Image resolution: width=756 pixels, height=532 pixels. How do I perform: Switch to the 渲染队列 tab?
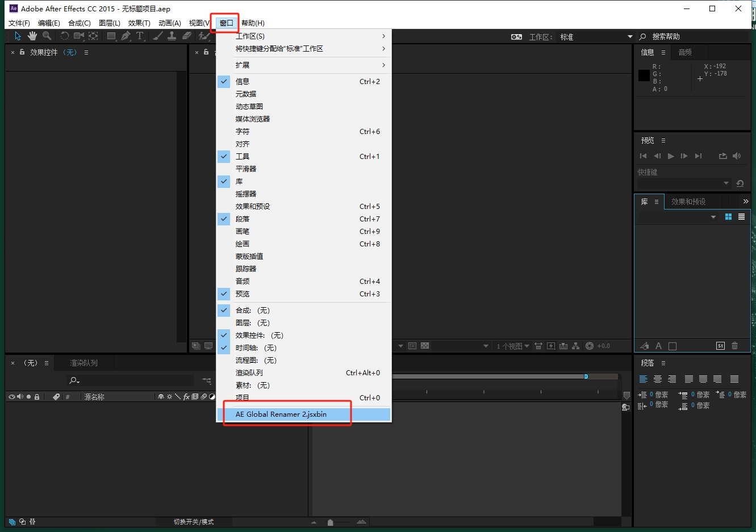click(83, 363)
